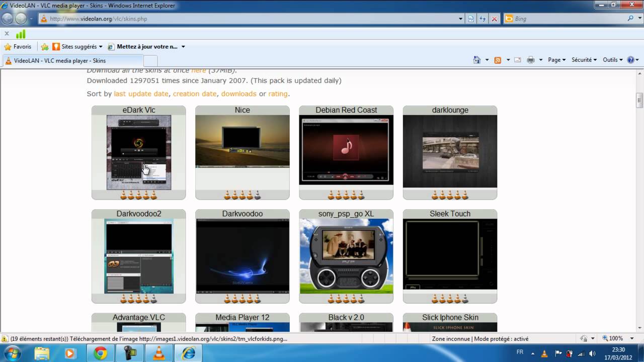Expand Mettez à jour votre n... dropdown arrow
The width and height of the screenshot is (644, 362).
(x=183, y=47)
